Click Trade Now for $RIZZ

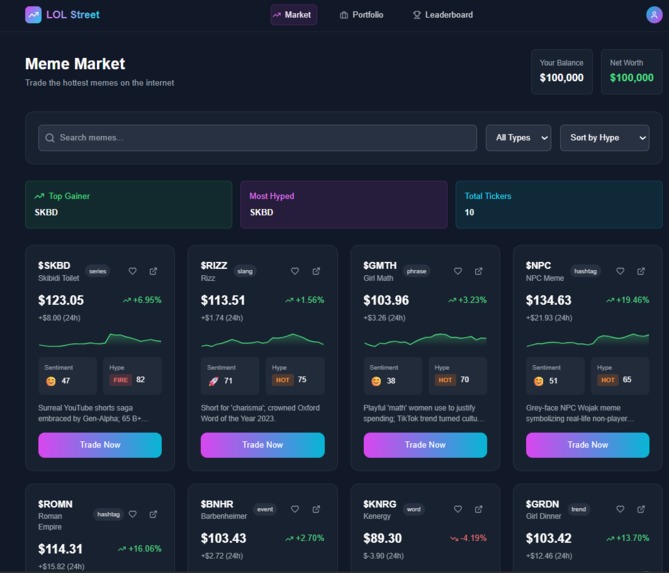[262, 445]
